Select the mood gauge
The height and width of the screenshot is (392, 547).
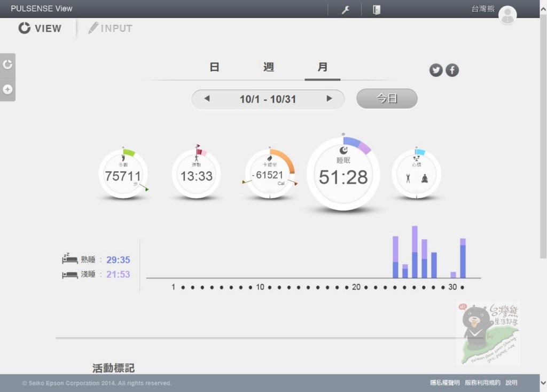pyautogui.click(x=417, y=174)
